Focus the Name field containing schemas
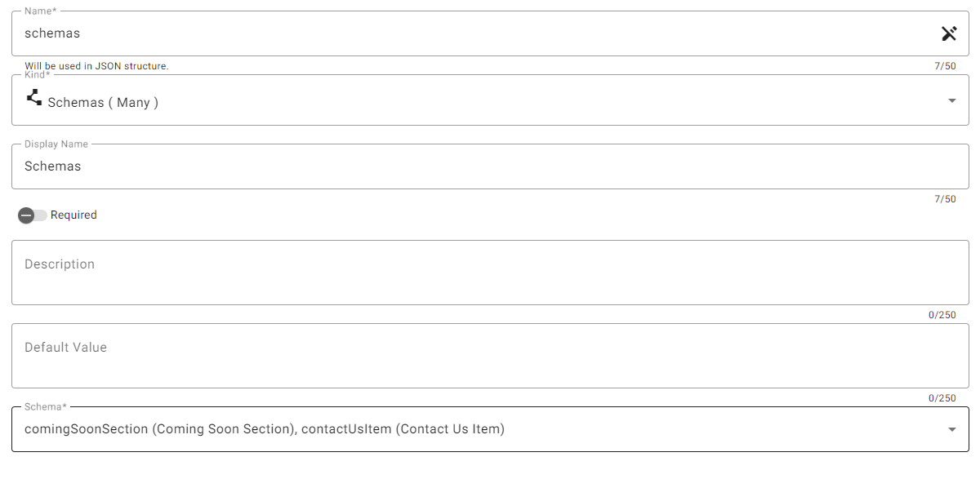This screenshot has width=980, height=479. 490,33
